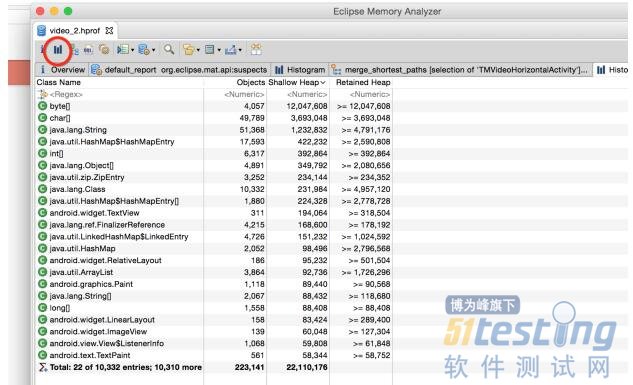The height and width of the screenshot is (385, 633).
Task: Click the class icon beside char[]
Action: click(42, 118)
